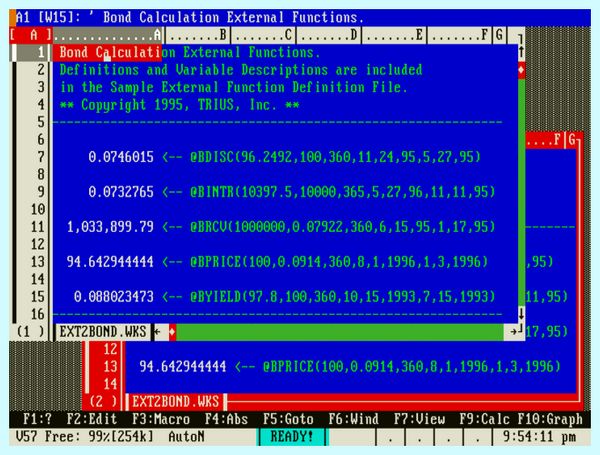Click @BPRICE formula in window 1
This screenshot has height=455, width=600.
339,262
